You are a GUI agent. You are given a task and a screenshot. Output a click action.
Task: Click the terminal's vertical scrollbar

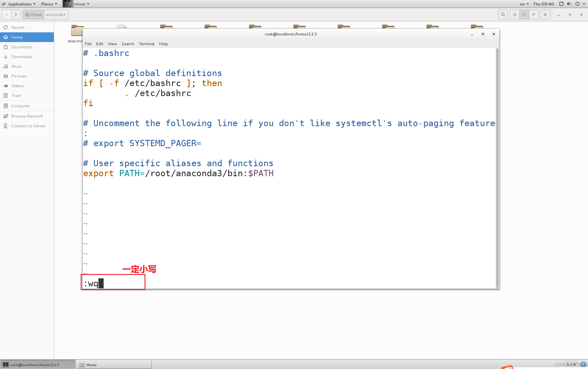(497, 168)
